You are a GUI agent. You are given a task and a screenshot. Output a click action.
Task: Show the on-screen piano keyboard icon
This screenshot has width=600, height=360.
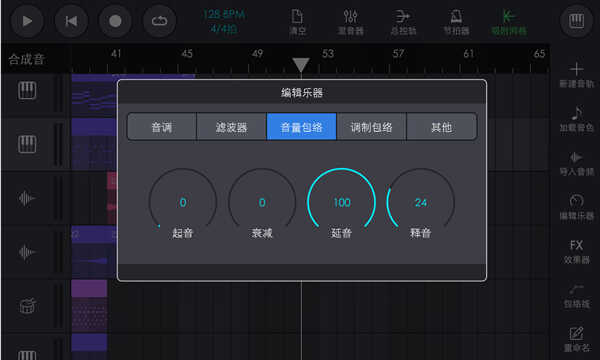pyautogui.click(x=576, y=21)
